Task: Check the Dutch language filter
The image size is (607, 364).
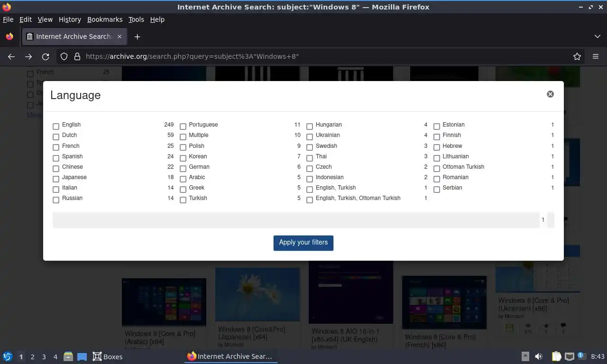Action: click(x=56, y=137)
